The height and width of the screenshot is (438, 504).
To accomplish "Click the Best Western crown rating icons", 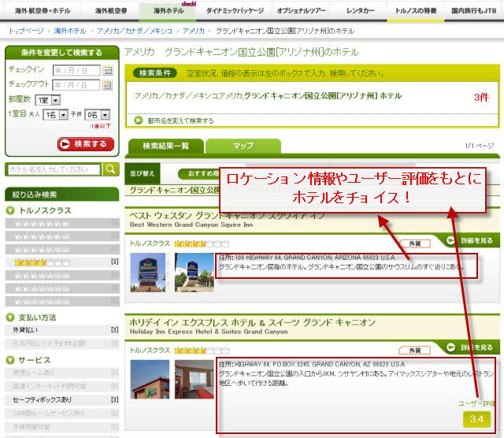I will [202, 243].
